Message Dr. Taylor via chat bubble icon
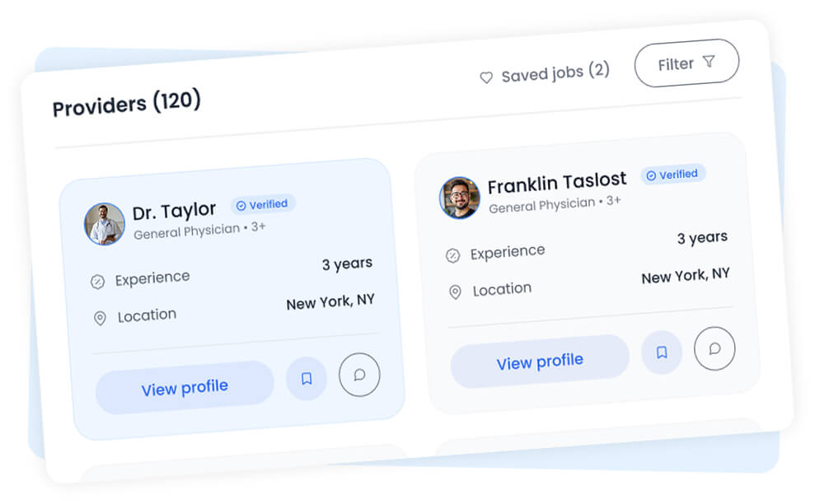The width and height of the screenshot is (815, 504). coord(359,375)
